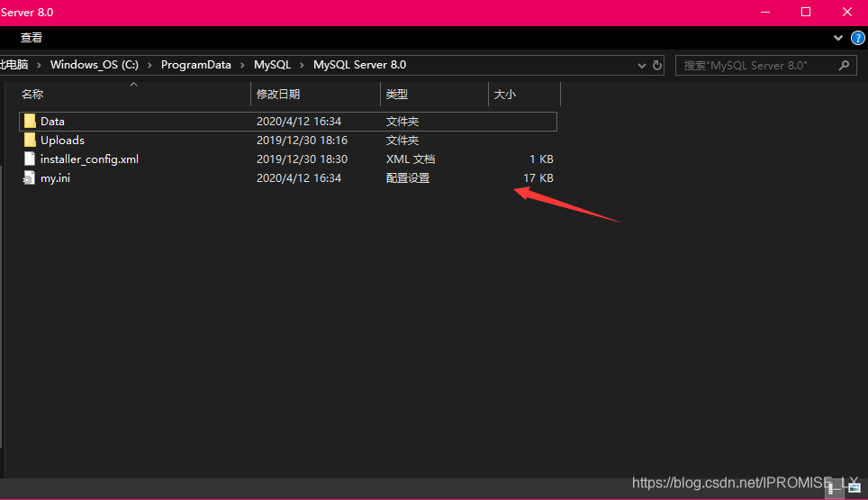Image resolution: width=868 pixels, height=500 pixels.
Task: Switch to large icons view layout
Action: tap(854, 487)
